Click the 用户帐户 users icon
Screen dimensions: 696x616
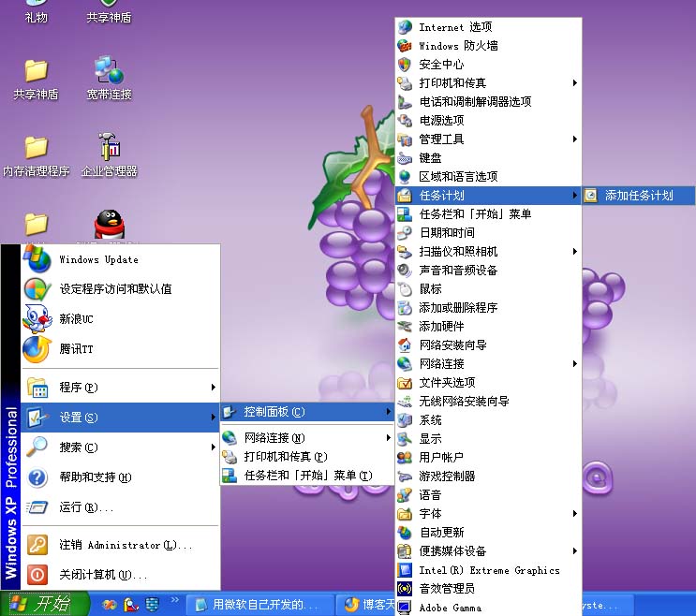[x=405, y=457]
